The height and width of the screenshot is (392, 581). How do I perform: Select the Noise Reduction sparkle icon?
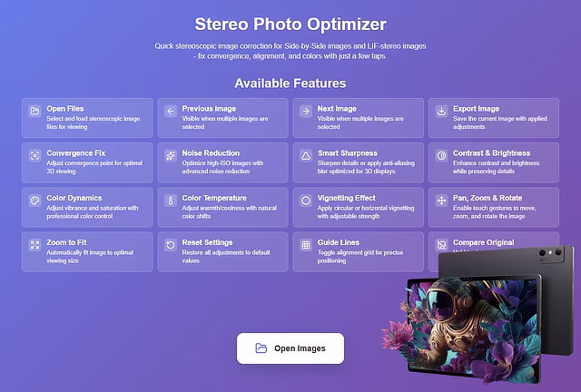click(171, 155)
